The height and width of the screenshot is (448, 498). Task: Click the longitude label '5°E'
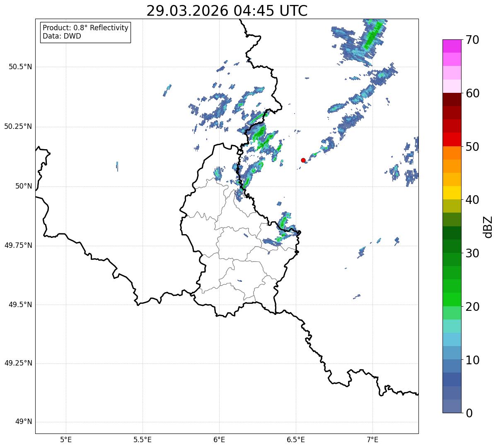click(66, 440)
